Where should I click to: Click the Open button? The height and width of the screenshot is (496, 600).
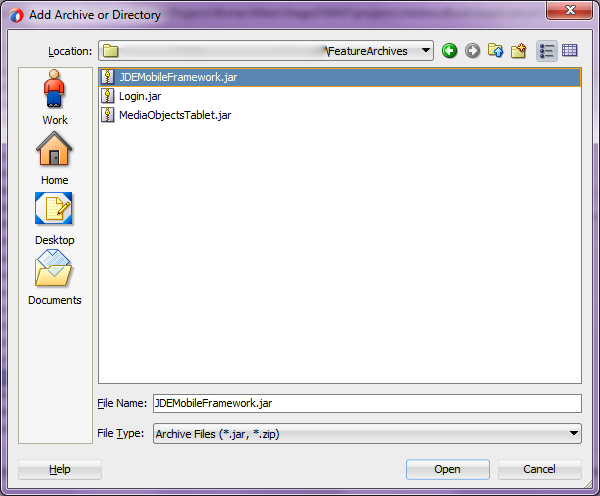tap(448, 469)
